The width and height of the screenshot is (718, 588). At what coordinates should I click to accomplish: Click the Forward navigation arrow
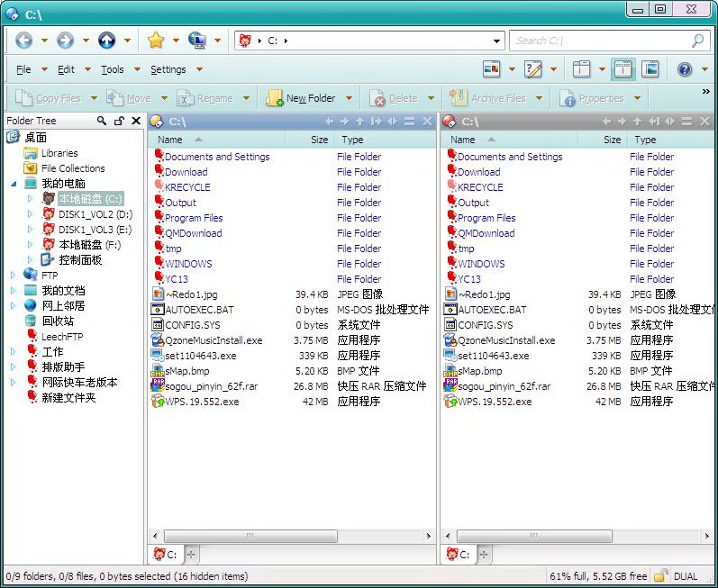(65, 41)
